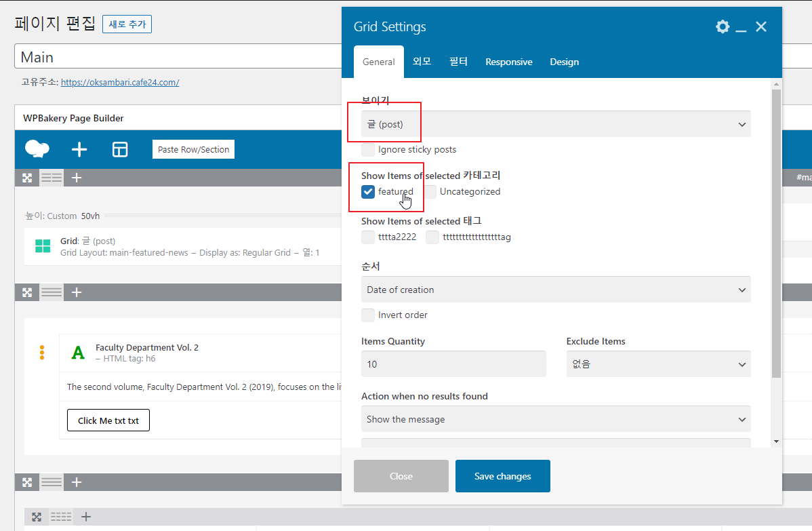The height and width of the screenshot is (531, 812).
Task: Click the Faculty Department Vol. 2 heading text
Action: pyautogui.click(x=147, y=348)
